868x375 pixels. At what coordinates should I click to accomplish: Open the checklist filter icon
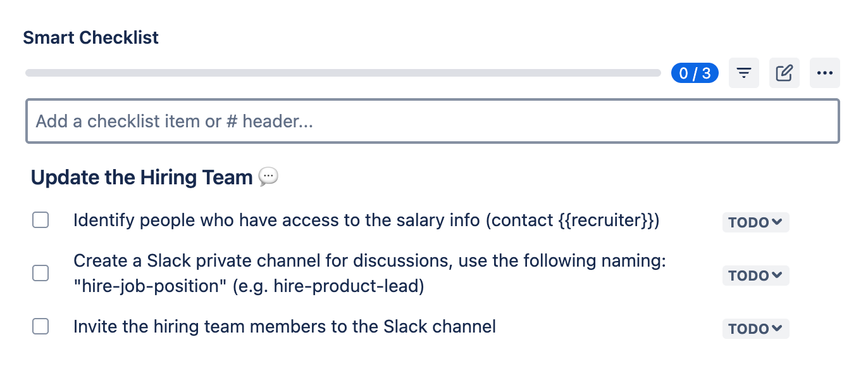pyautogui.click(x=744, y=73)
